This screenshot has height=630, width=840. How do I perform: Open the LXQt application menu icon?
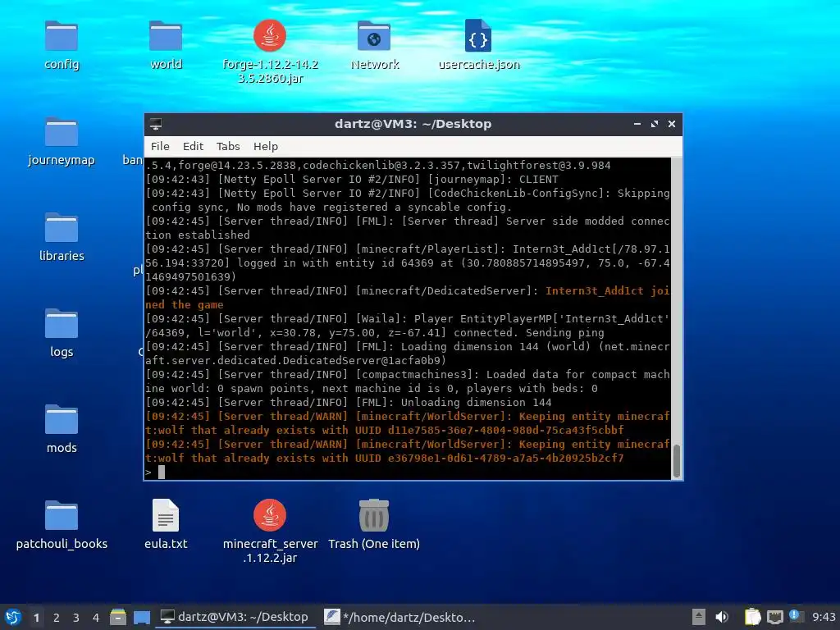(x=13, y=617)
